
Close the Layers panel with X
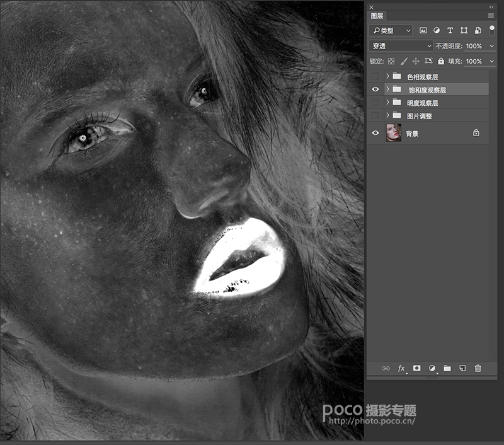click(372, 7)
